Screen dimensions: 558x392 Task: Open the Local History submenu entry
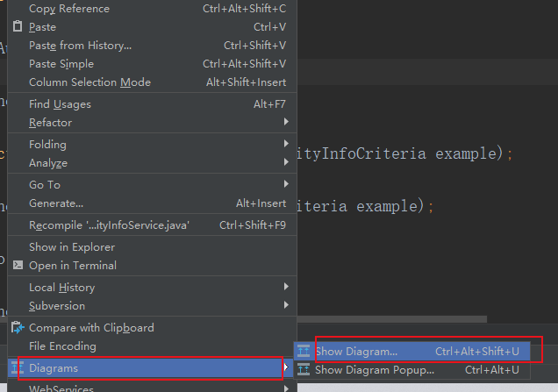tap(153, 288)
